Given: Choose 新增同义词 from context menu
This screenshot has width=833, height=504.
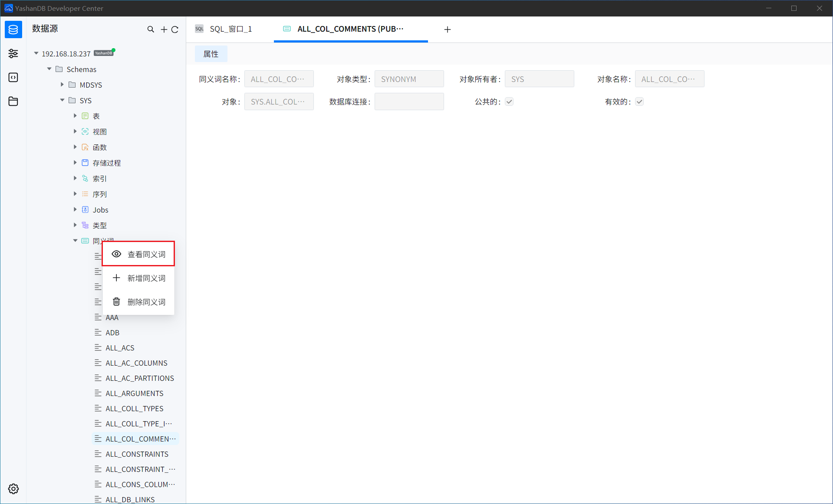Looking at the screenshot, I should [x=138, y=278].
